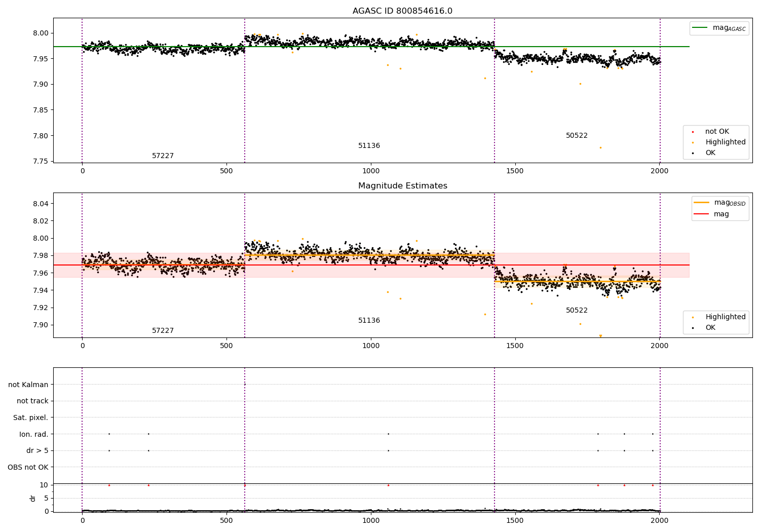This screenshot has height=532, width=760.
Task: Click the 'Ion. rad.' row label
Action: click(34, 434)
